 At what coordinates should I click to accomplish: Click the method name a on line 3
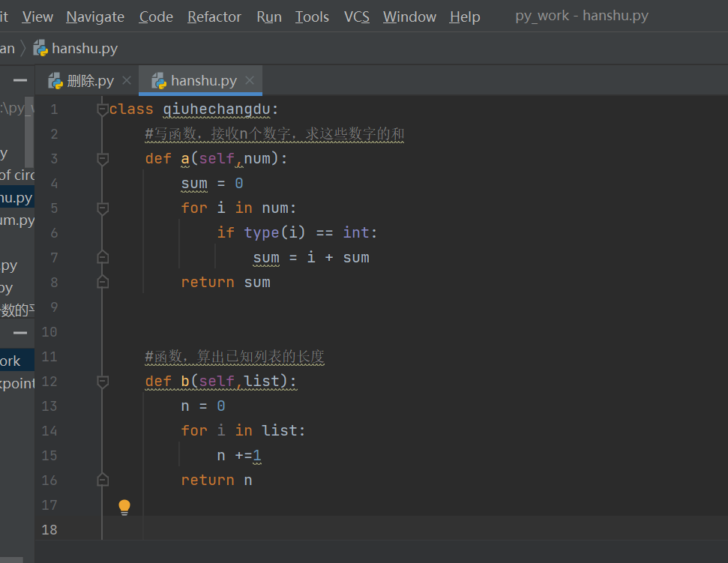pos(185,159)
